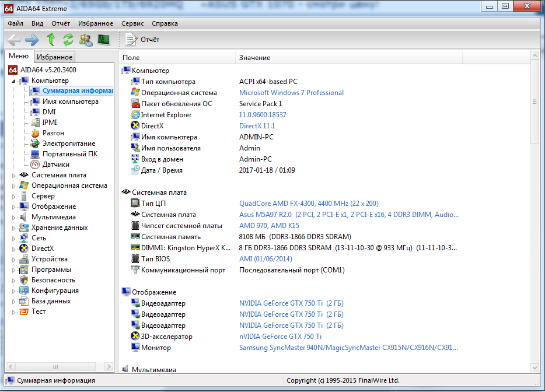Open AMD 970, AMD K15 chipset link
545x392 pixels.
(269, 226)
